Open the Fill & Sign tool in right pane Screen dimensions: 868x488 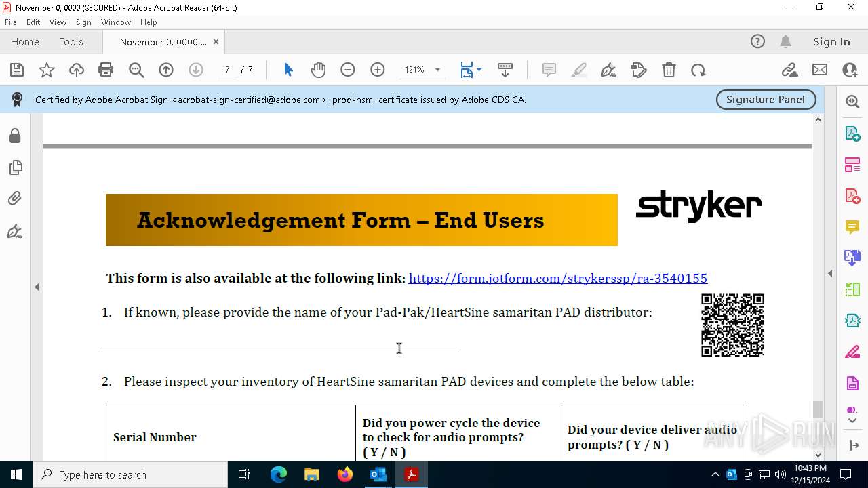click(x=852, y=352)
